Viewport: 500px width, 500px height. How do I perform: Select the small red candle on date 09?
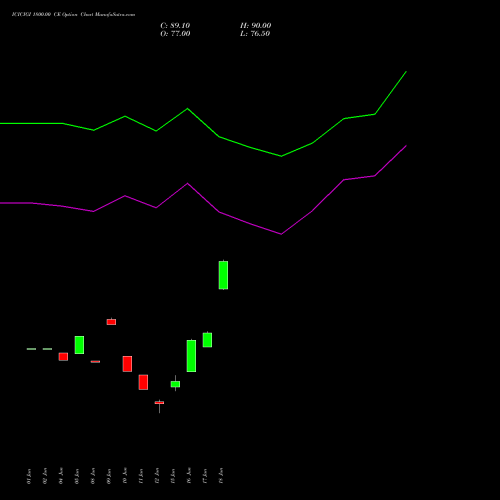[111, 322]
